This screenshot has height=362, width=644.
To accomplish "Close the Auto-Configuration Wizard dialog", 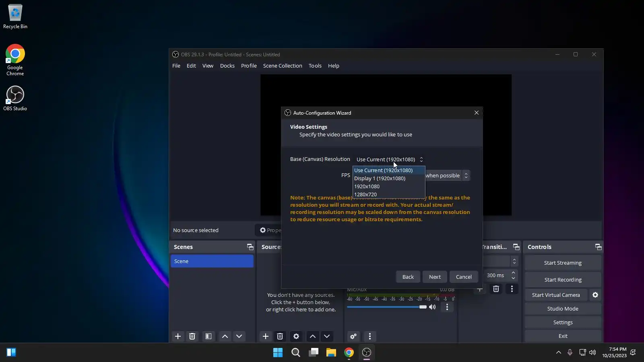I will click(x=477, y=113).
